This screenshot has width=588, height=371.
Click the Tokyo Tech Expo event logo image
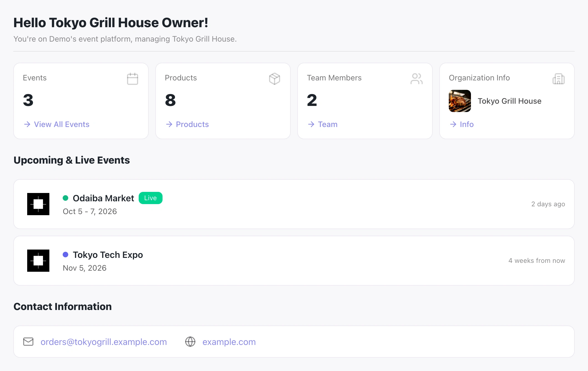(38, 261)
